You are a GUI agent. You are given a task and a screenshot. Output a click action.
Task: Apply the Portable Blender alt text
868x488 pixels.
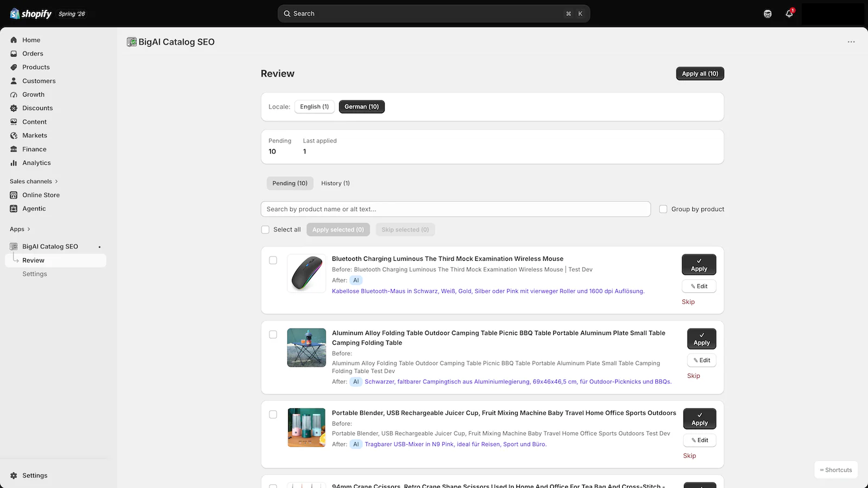(x=699, y=419)
